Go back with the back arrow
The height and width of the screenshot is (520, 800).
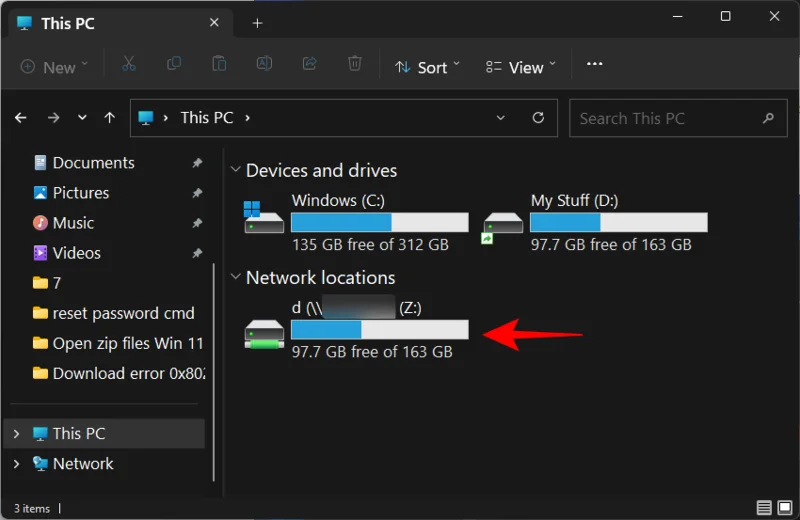(20, 118)
